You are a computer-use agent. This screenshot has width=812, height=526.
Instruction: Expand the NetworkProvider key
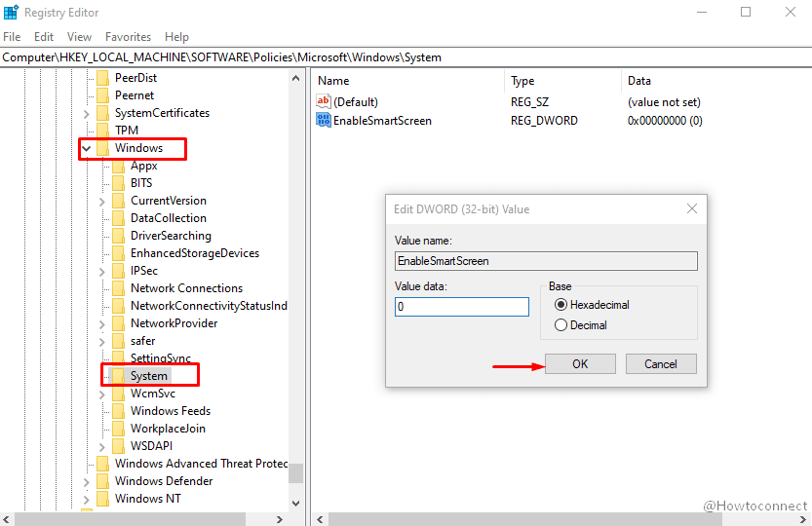click(102, 323)
